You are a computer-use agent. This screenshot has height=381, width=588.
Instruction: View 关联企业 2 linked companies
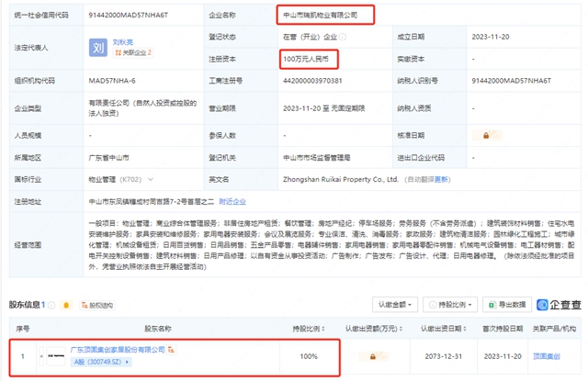[133, 53]
